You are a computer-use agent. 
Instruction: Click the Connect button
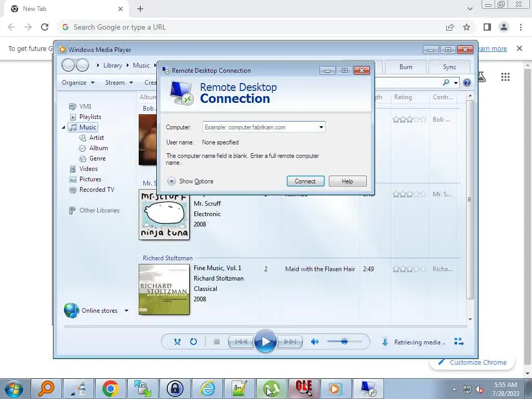coord(305,181)
